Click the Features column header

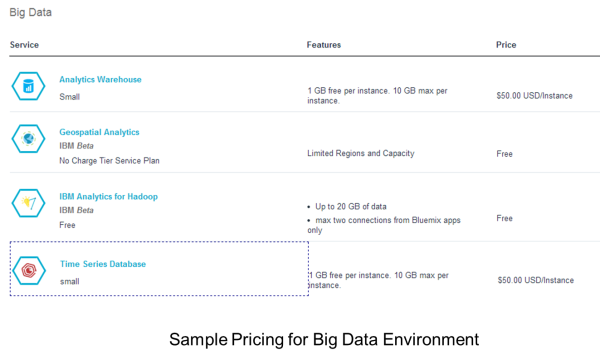pyautogui.click(x=324, y=45)
